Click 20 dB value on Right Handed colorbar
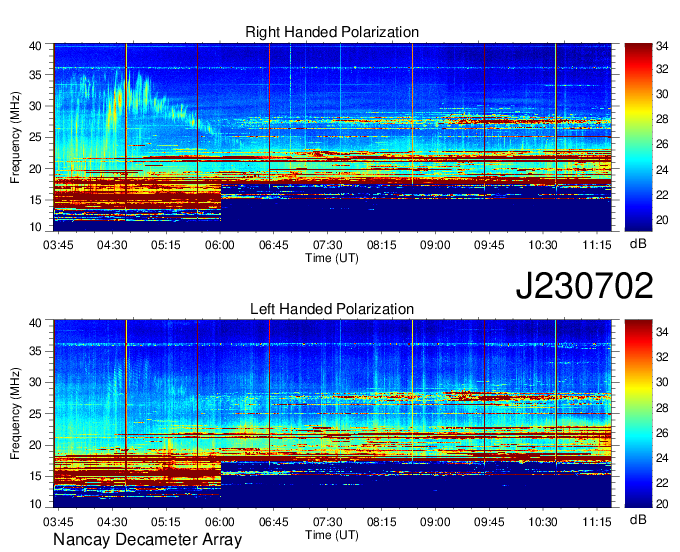 [662, 220]
